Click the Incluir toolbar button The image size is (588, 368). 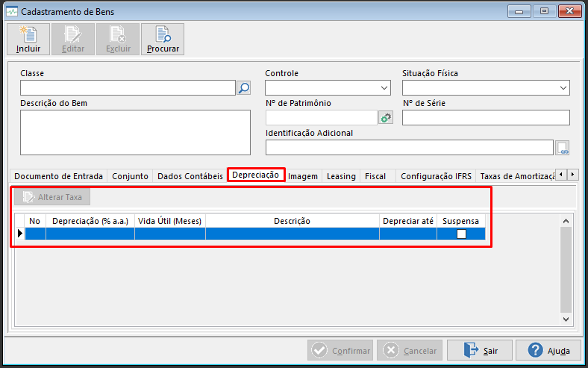28,40
